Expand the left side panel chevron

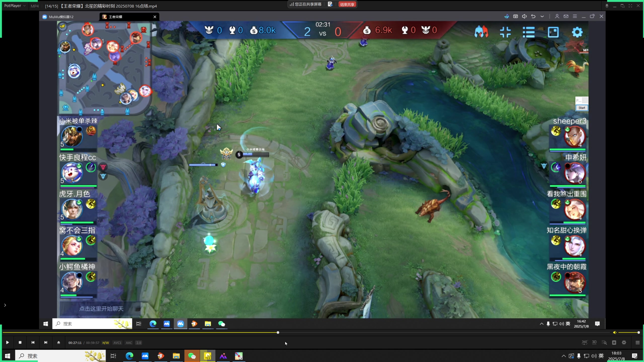pos(5,305)
